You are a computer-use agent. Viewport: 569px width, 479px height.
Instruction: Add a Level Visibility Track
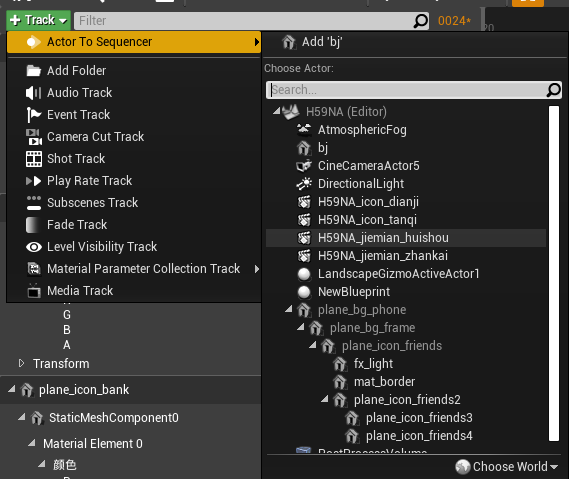[134, 247]
